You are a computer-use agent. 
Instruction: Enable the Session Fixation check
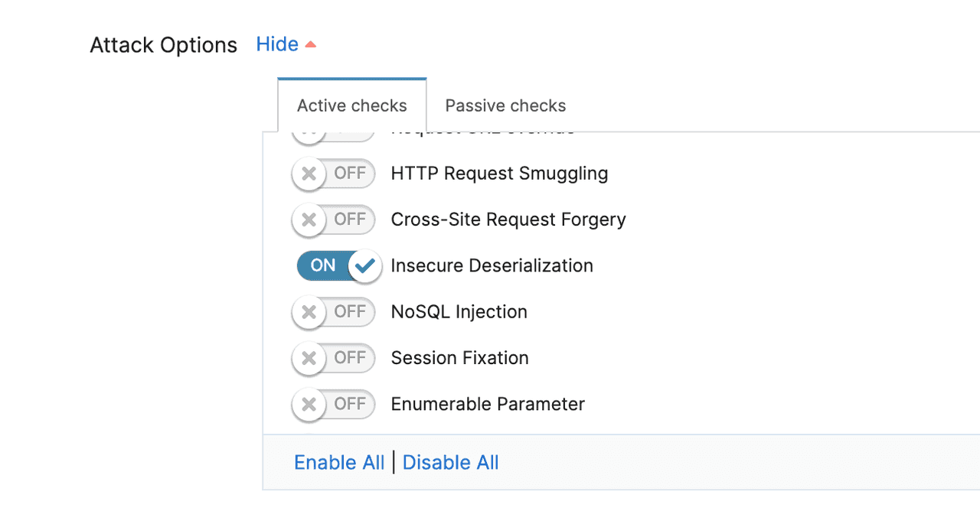click(x=333, y=358)
